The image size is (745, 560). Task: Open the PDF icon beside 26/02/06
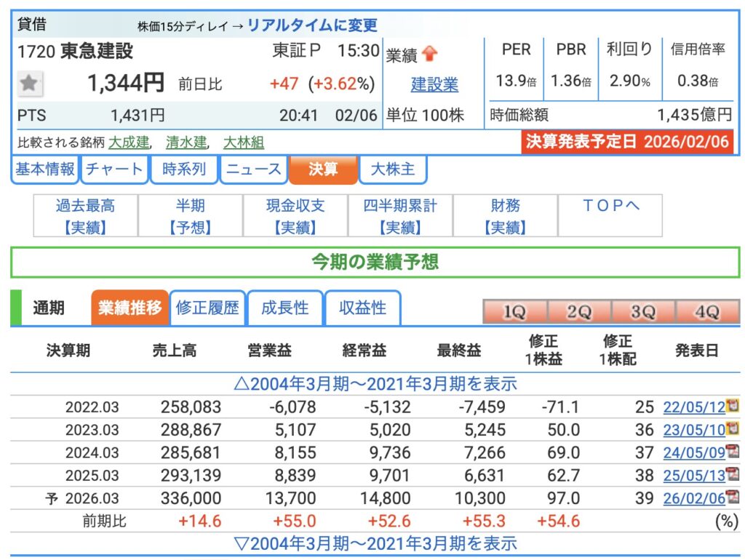tap(733, 497)
